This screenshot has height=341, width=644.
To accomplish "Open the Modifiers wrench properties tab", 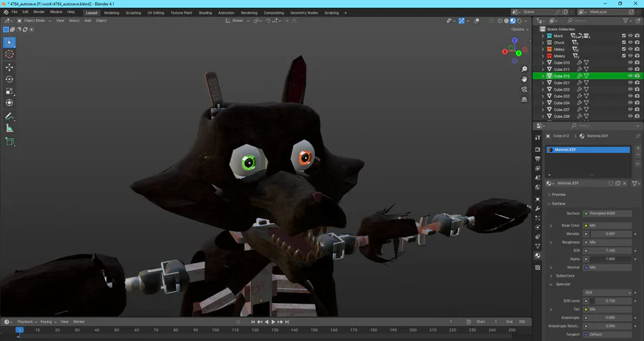I will click(x=537, y=209).
